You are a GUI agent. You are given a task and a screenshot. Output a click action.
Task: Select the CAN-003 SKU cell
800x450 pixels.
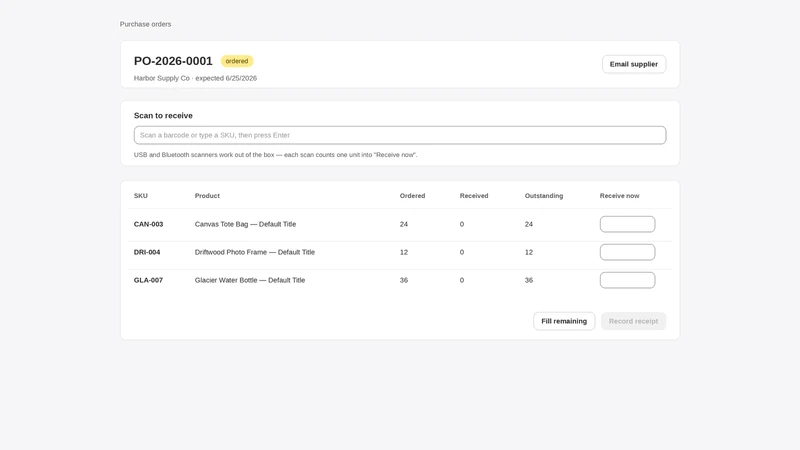[x=148, y=224]
